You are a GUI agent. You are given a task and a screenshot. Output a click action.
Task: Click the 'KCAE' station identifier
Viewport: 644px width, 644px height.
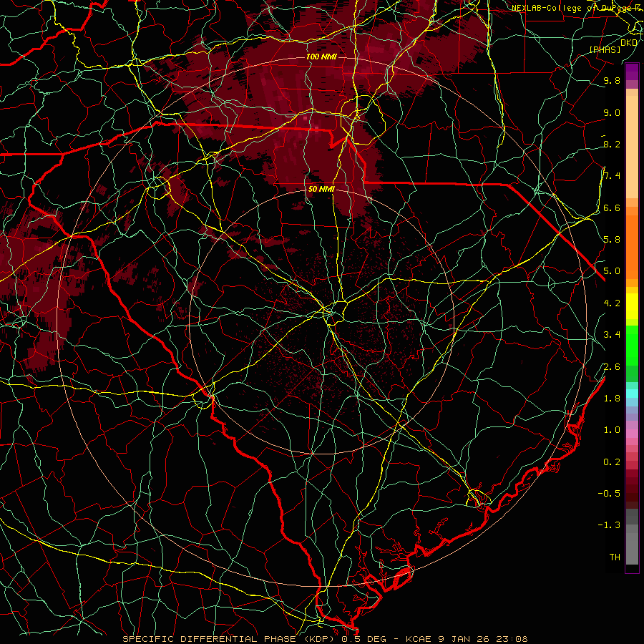tap(419, 639)
